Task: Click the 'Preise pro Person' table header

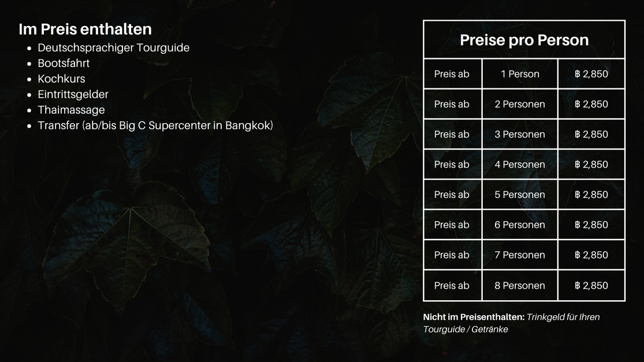Action: pyautogui.click(x=524, y=40)
